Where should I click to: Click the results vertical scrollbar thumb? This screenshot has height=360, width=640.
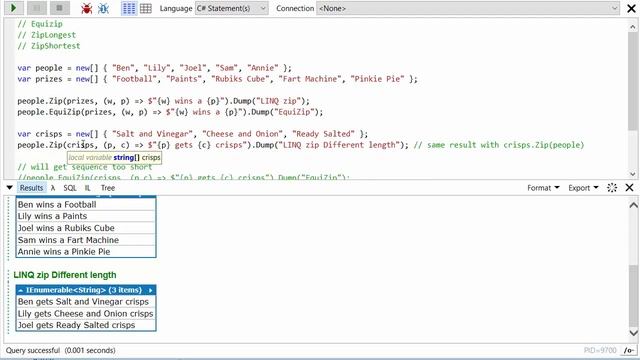tap(633, 295)
